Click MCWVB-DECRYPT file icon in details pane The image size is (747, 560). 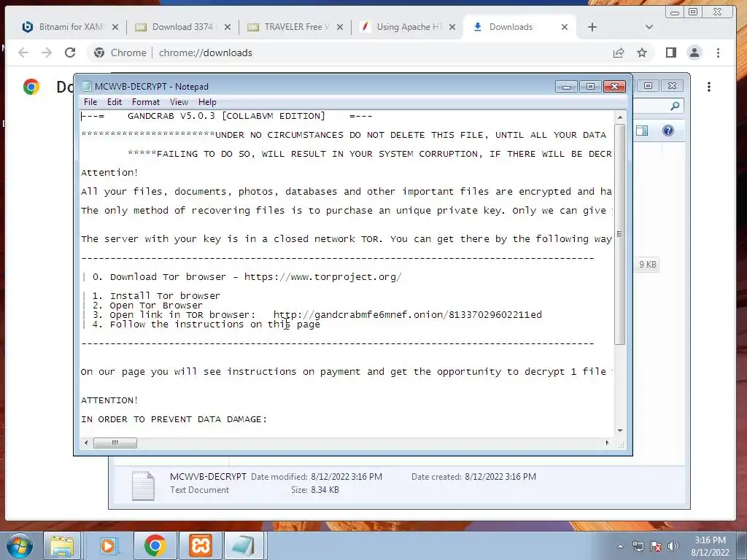[x=143, y=485]
